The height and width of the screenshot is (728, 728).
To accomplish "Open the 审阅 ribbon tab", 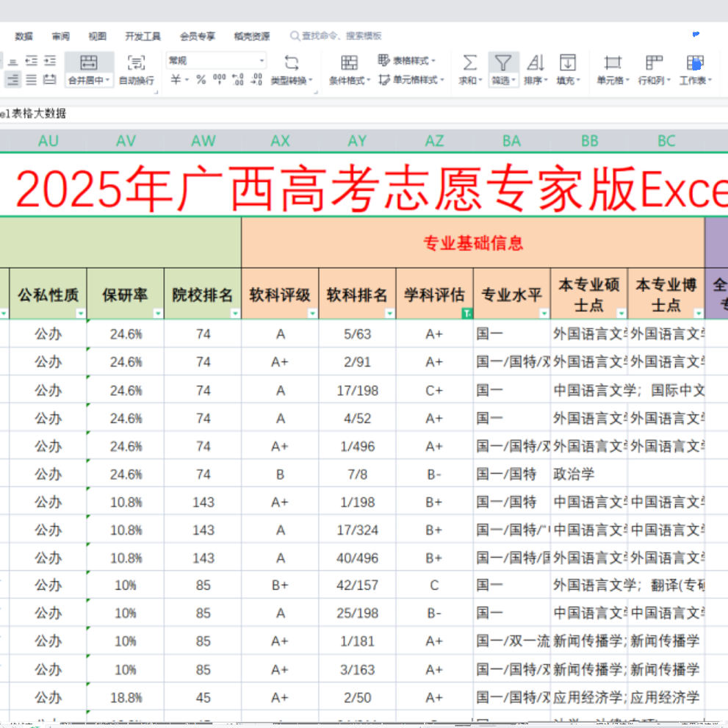I will tap(61, 36).
